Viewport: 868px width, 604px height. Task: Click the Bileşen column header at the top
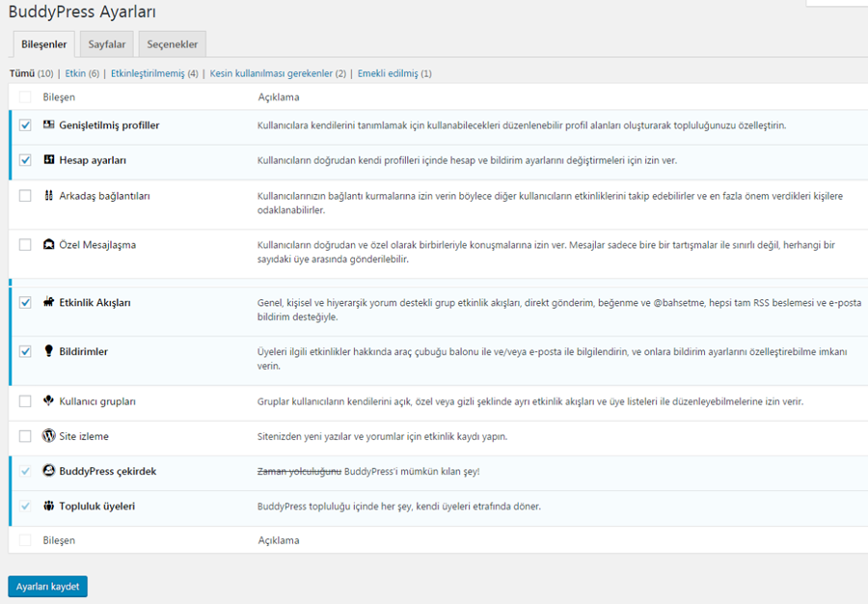pos(59,96)
